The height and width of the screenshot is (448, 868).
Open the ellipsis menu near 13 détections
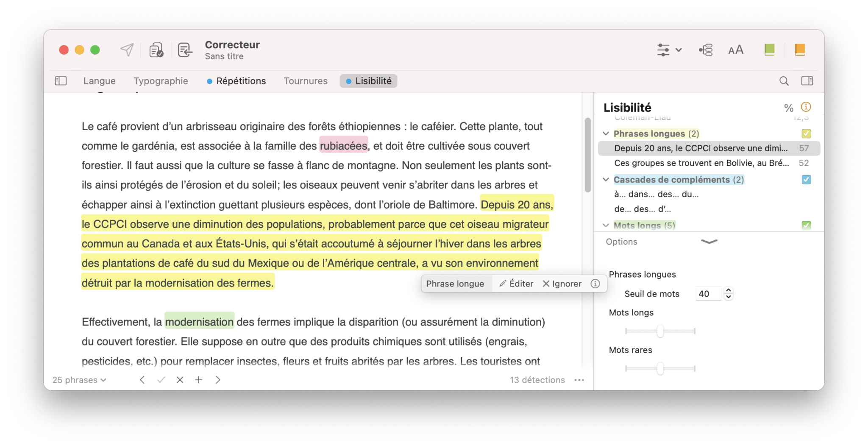pyautogui.click(x=579, y=380)
